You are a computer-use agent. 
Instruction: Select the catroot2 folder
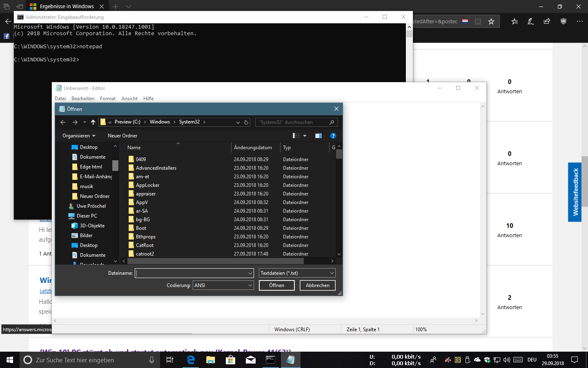(x=145, y=254)
